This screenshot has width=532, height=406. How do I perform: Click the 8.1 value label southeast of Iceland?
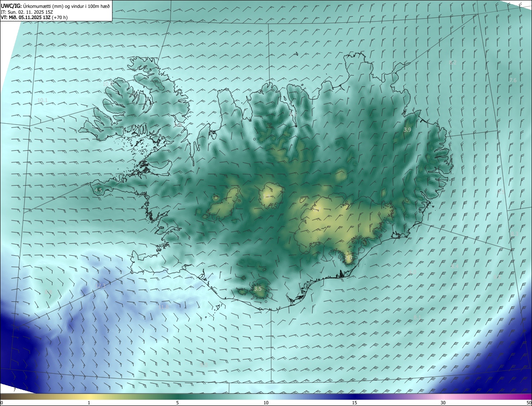click(417, 317)
